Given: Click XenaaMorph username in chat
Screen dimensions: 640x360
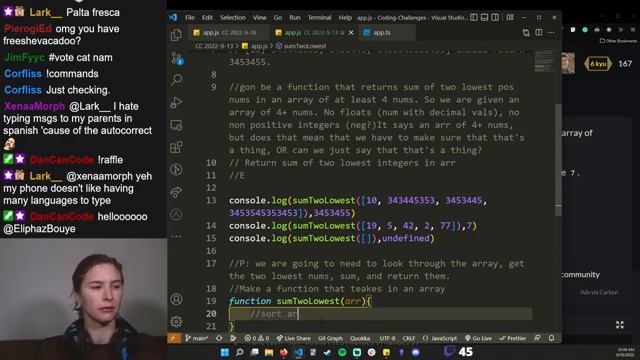Looking at the screenshot, I should (34, 107).
